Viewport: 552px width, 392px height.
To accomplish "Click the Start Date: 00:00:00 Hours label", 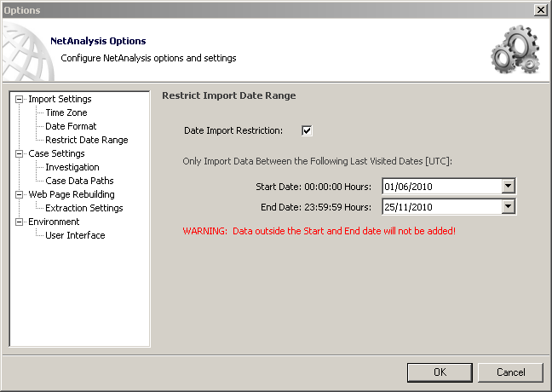I will [x=313, y=187].
